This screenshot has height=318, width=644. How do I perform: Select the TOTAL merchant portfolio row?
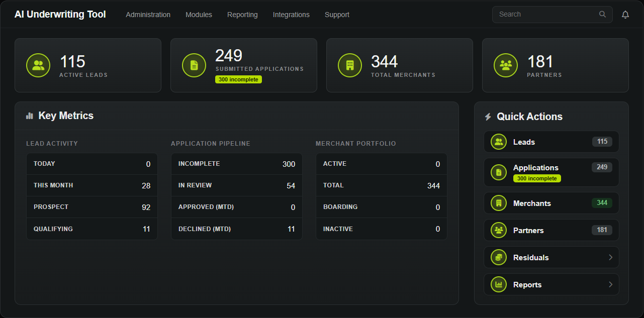(382, 185)
